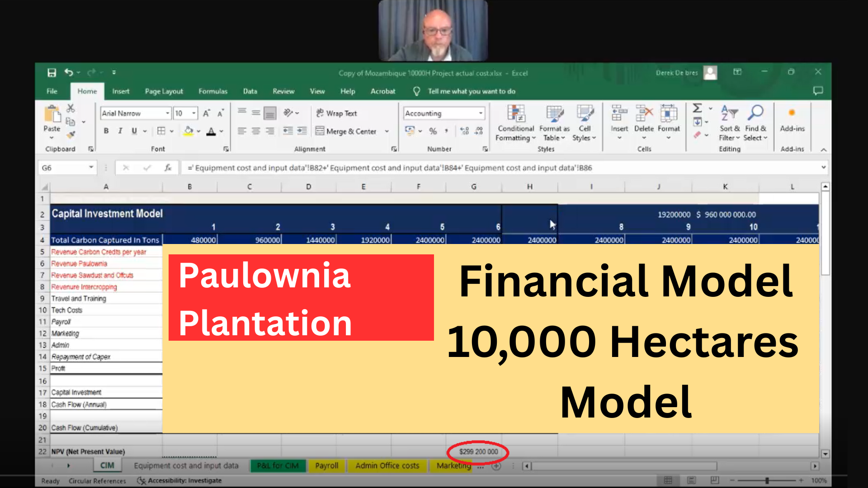This screenshot has height=488, width=868.
Task: Click the Percent Style icon
Action: 433,131
